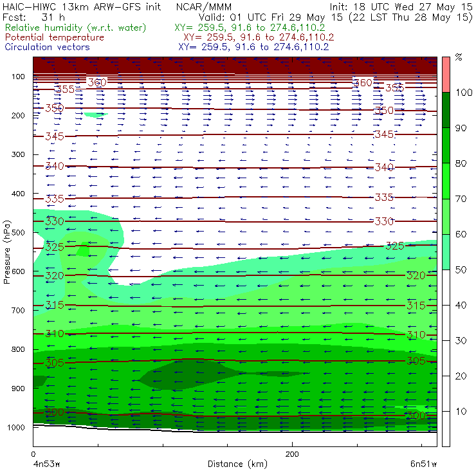Image resolution: width=476 pixels, height=476 pixels.
Task: Click the right-side '305' theta contour label
Action: (416, 361)
